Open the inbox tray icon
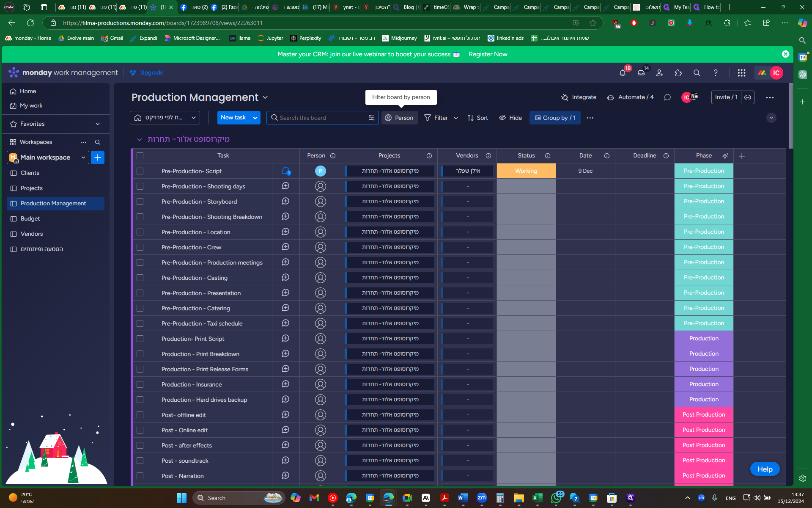Screen dimensions: 812x508 641,73
